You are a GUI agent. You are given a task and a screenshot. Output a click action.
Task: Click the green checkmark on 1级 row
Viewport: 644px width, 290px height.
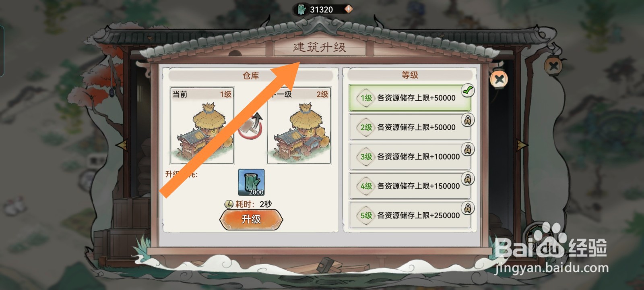(x=468, y=91)
